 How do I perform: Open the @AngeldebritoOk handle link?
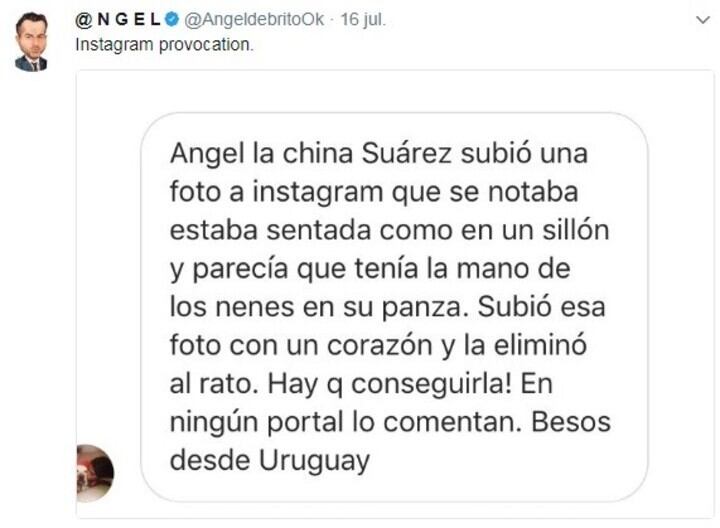point(254,20)
